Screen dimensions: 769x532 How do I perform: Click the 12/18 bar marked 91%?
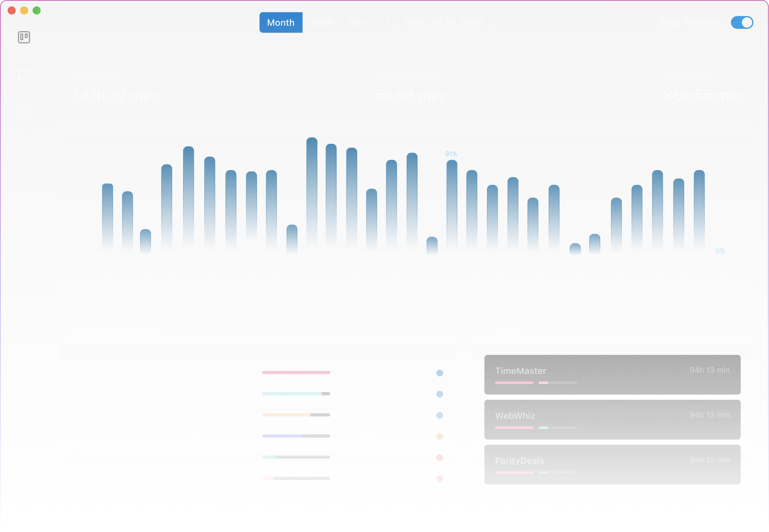tap(452, 207)
